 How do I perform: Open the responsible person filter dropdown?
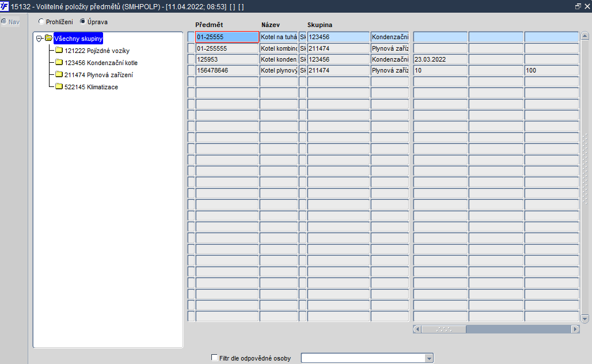(x=429, y=358)
